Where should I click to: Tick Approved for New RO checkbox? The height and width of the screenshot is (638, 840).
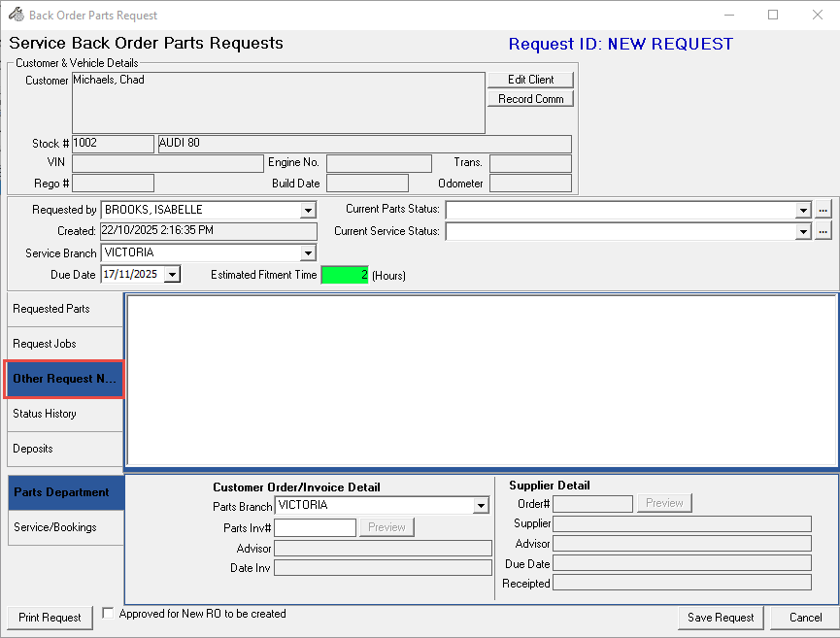tap(108, 614)
